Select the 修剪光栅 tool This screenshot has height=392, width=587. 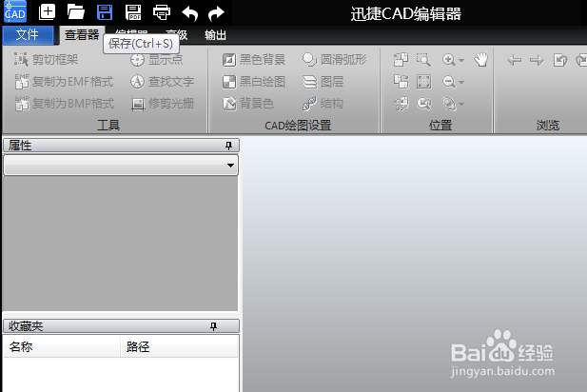point(162,104)
